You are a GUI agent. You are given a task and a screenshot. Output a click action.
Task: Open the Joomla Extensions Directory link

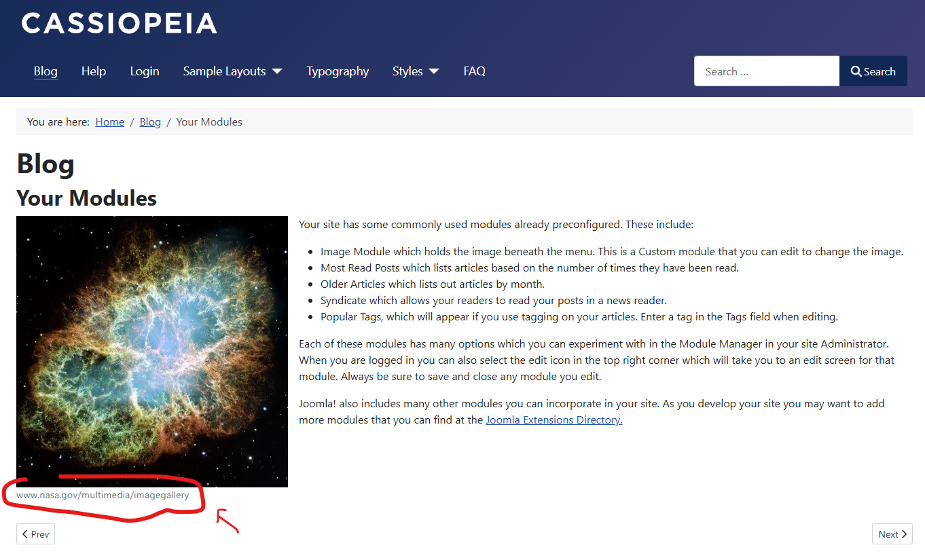pyautogui.click(x=554, y=420)
